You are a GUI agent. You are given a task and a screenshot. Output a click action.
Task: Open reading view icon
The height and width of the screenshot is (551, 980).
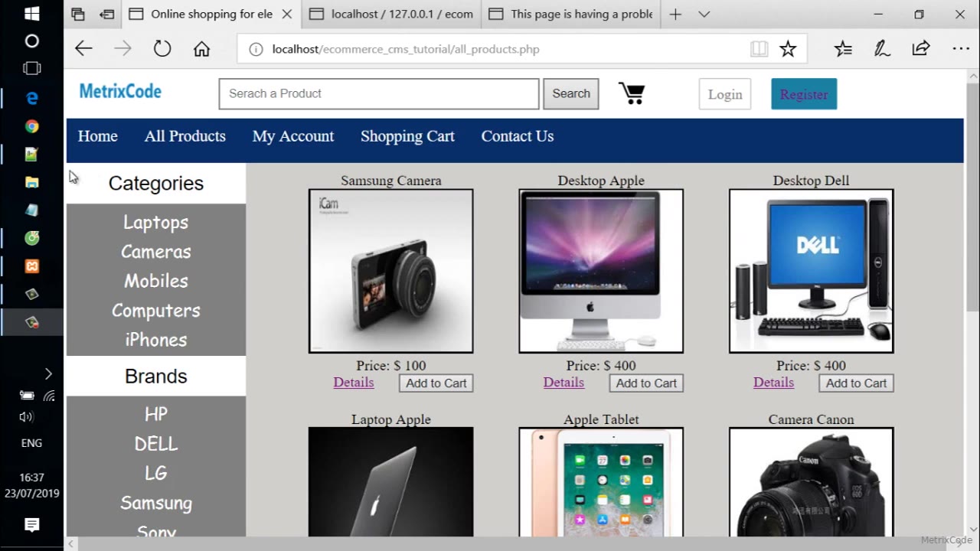(759, 49)
